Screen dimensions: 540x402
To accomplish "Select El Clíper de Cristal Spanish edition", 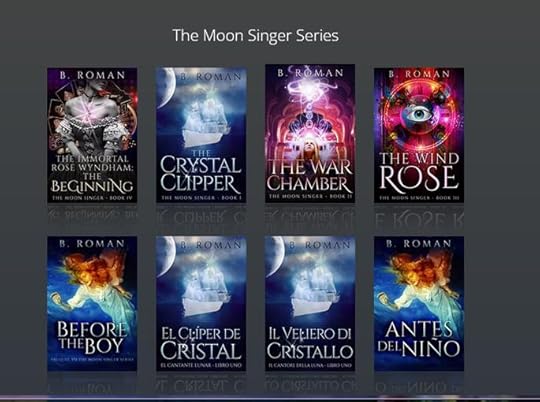I will tap(201, 303).
